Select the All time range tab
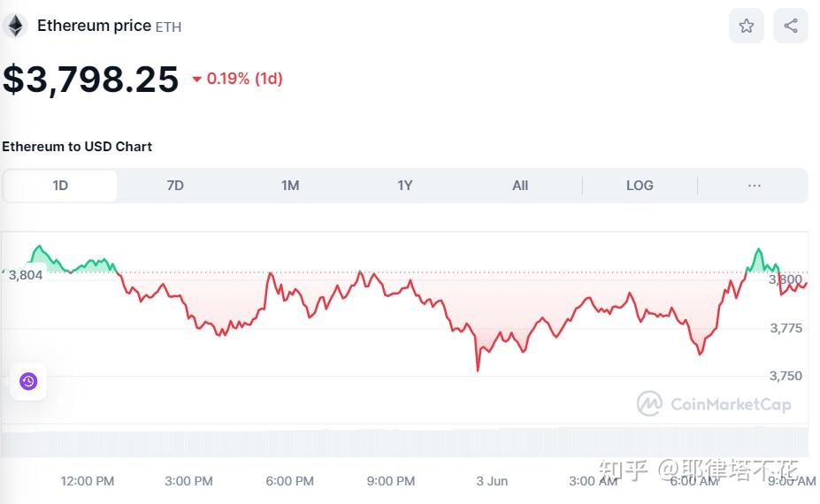This screenshot has width=820, height=504. tap(520, 186)
